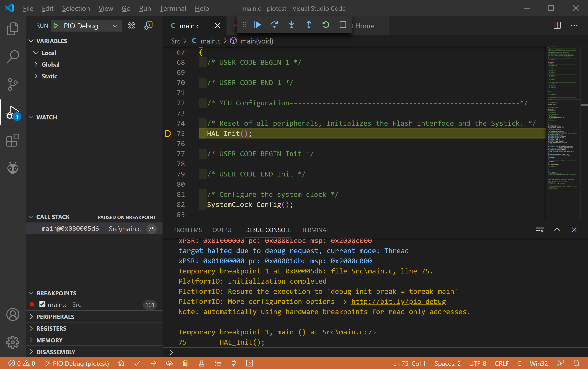Click errors and warnings count in status bar
Image resolution: width=588 pixels, height=369 pixels.
coord(22,363)
